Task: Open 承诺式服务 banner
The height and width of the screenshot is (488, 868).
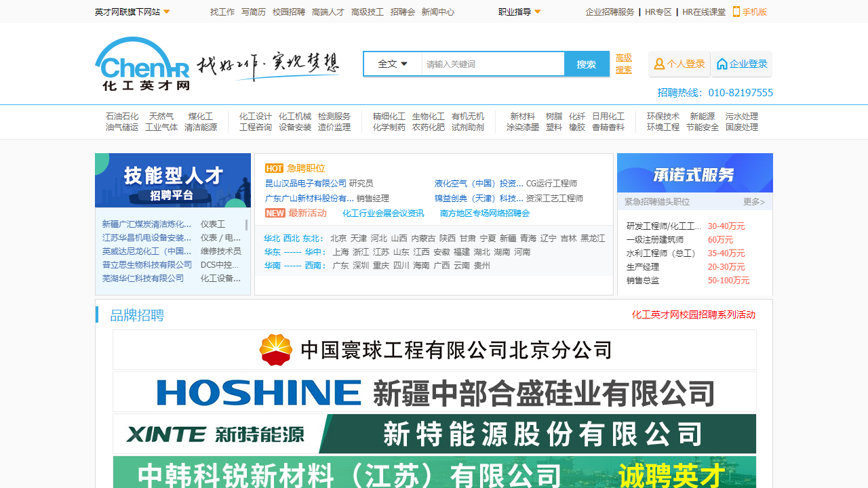Action: point(695,173)
